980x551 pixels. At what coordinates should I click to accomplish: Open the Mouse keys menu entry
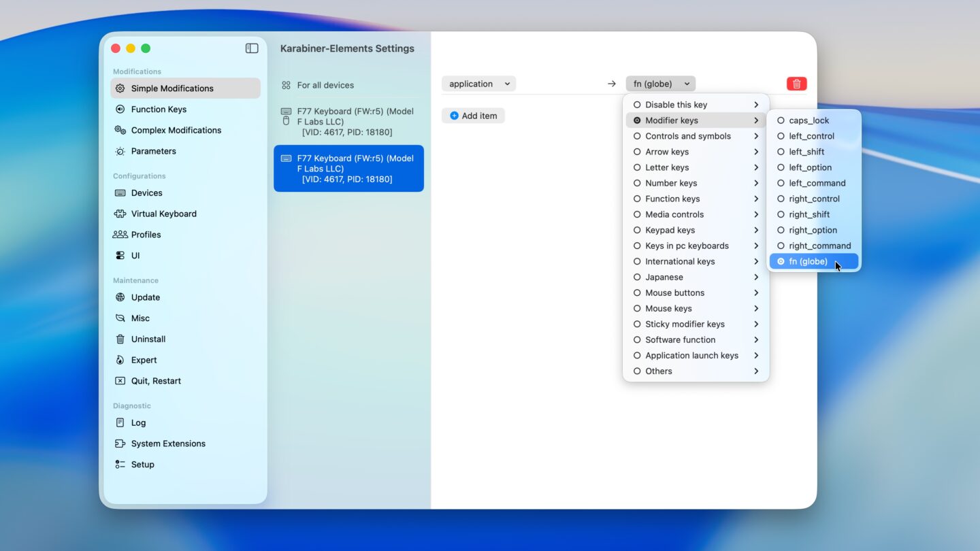click(x=696, y=308)
